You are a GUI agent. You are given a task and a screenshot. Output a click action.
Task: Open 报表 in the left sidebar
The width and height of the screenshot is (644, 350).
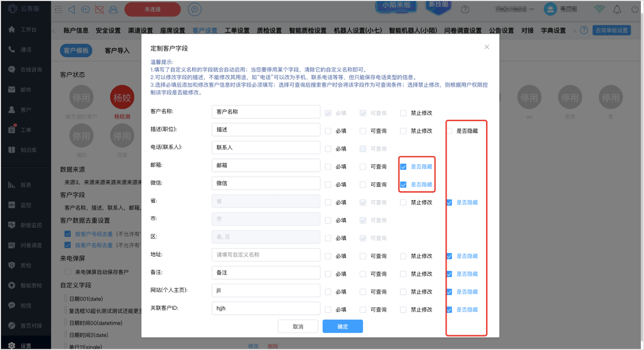tap(25, 185)
